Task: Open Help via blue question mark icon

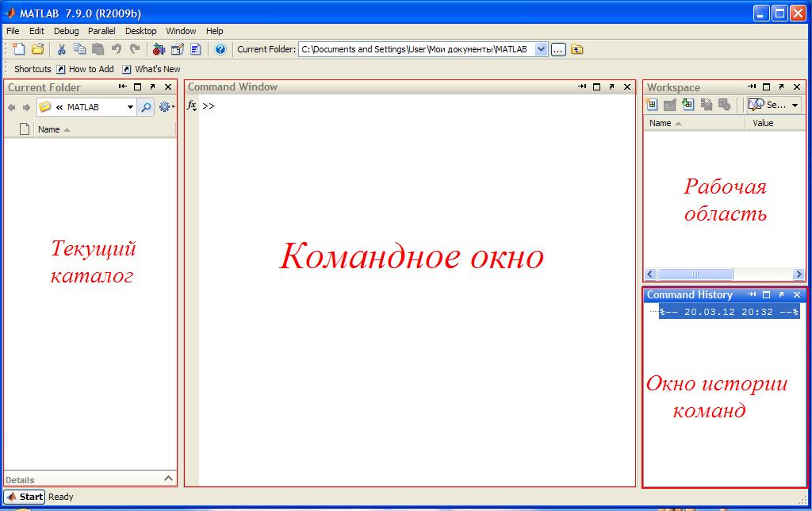Action: (220, 49)
